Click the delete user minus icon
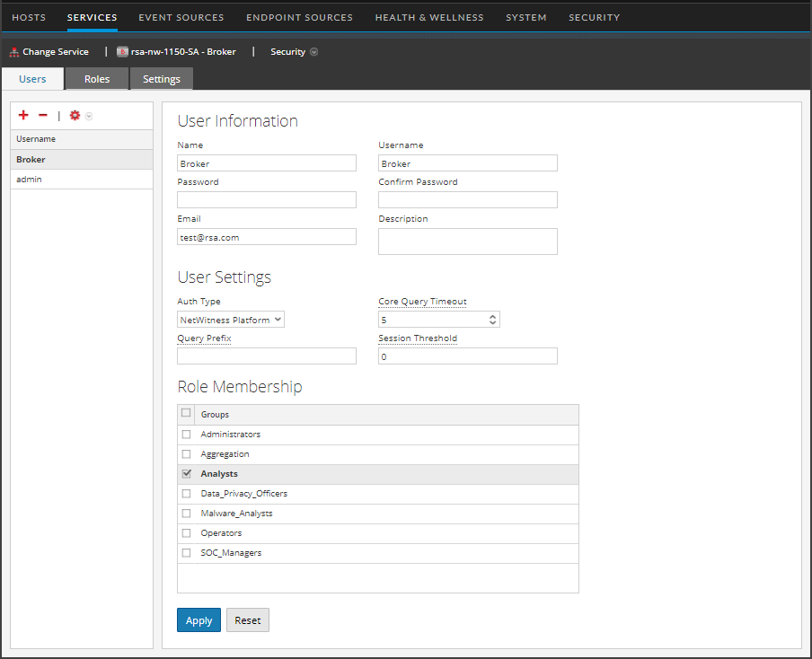 pos(42,115)
